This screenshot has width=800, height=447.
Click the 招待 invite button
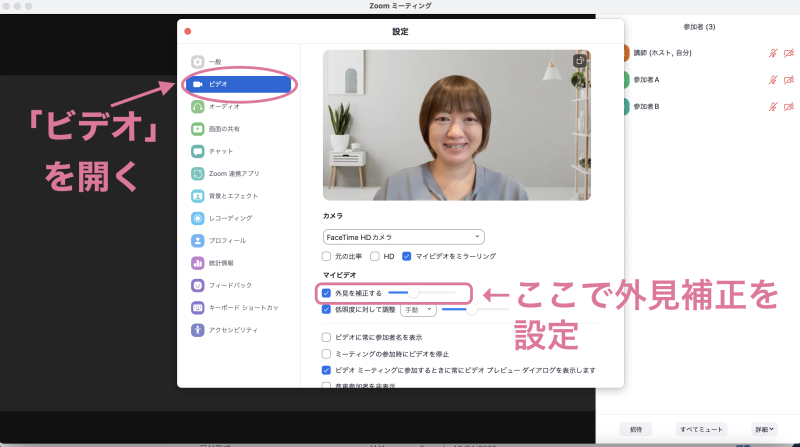(636, 429)
